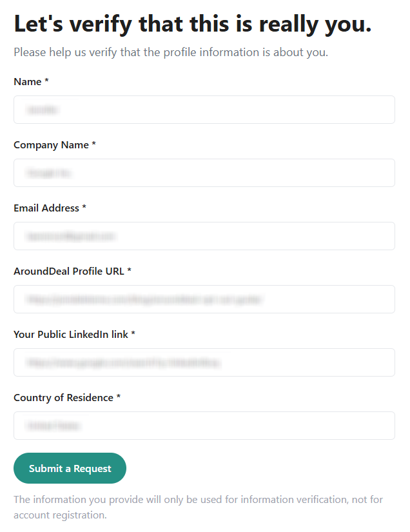This screenshot has width=410, height=532.
Task: Click the Name input field
Action: [204, 110]
